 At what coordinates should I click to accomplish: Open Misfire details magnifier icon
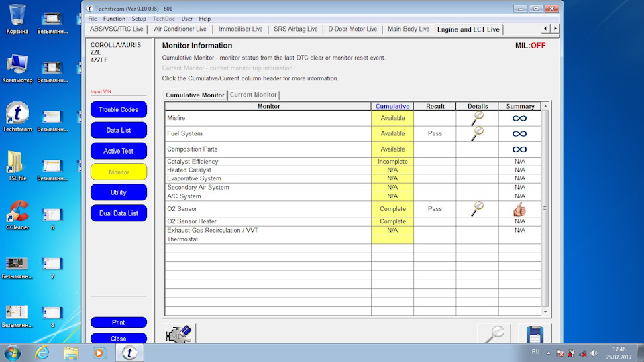point(477,118)
